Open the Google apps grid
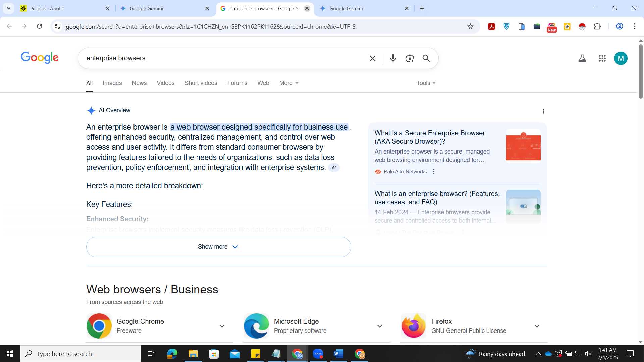 tap(602, 58)
